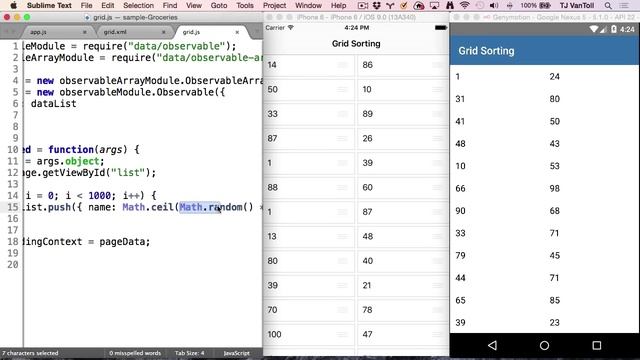Open Spotlight search
The width and height of the screenshot is (640, 360).
click(x=608, y=5)
